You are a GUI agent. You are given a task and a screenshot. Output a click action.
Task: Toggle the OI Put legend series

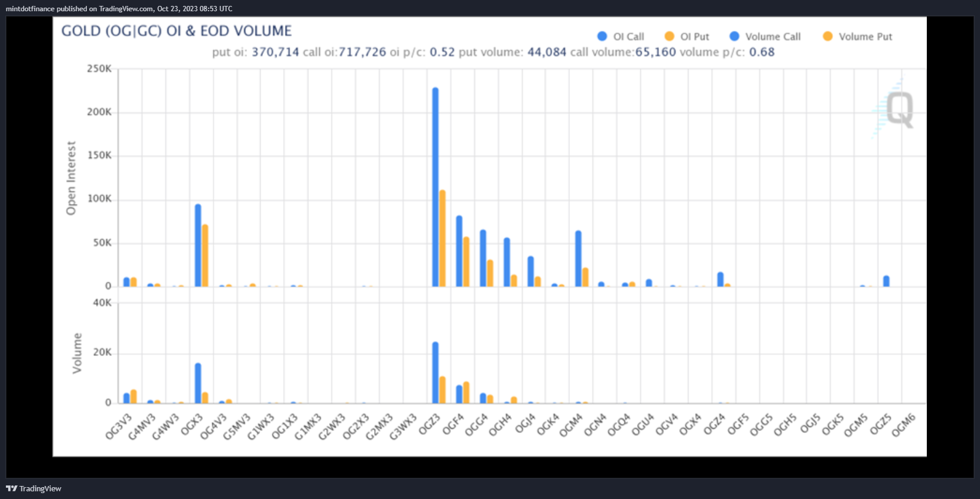pyautogui.click(x=687, y=37)
